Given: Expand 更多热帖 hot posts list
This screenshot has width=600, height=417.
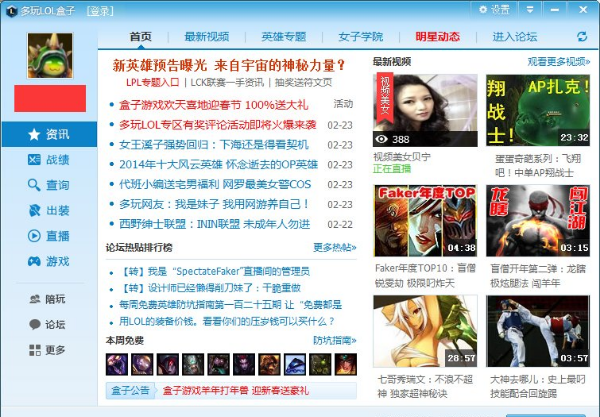Looking at the screenshot, I should pos(334,247).
